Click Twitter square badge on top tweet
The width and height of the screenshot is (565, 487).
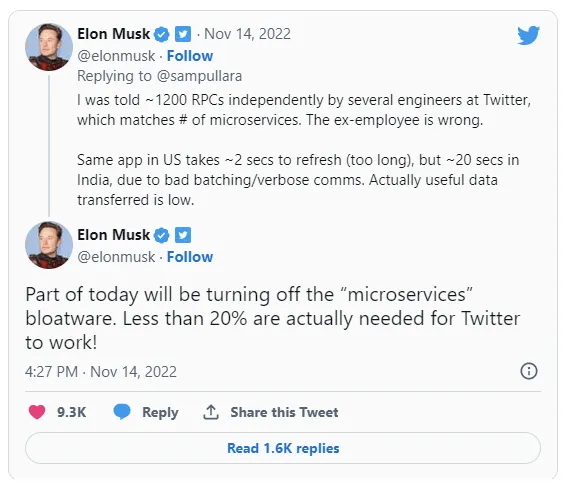click(x=183, y=34)
